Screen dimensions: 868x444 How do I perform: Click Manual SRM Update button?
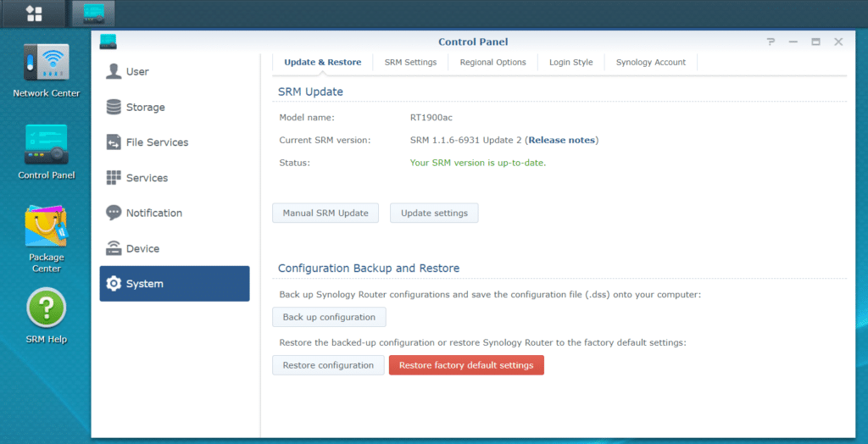point(325,214)
